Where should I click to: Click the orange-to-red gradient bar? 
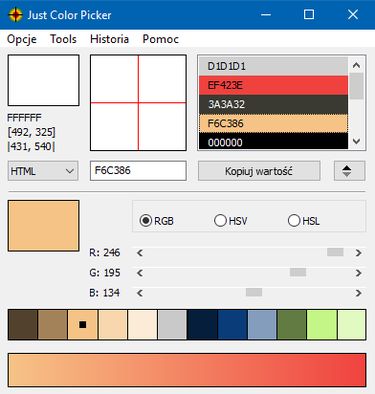[187, 370]
